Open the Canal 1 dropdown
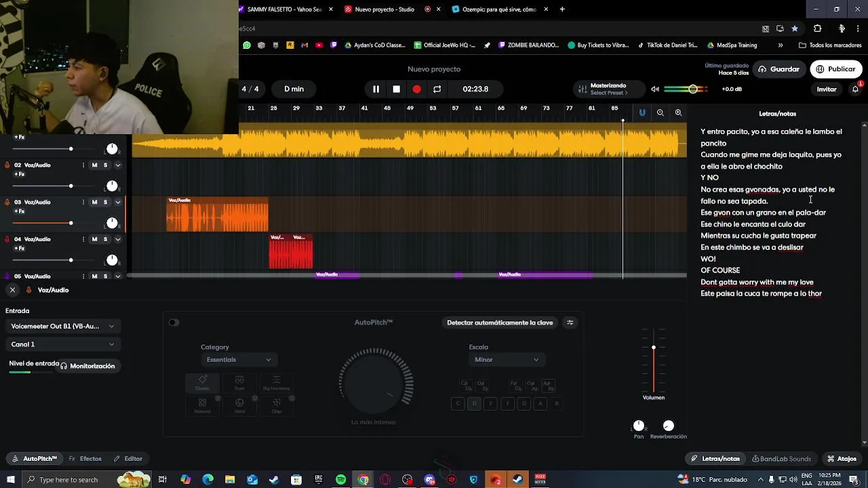This screenshot has width=868, height=488. 62,344
